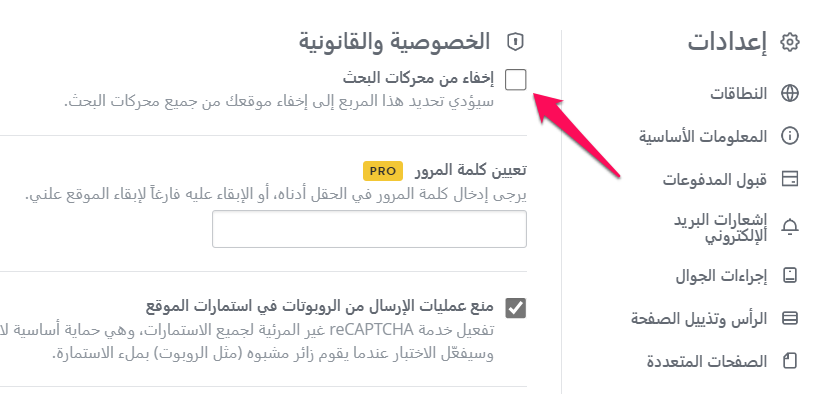
Task: Click the bell icon for email notifications
Action: coord(790,227)
